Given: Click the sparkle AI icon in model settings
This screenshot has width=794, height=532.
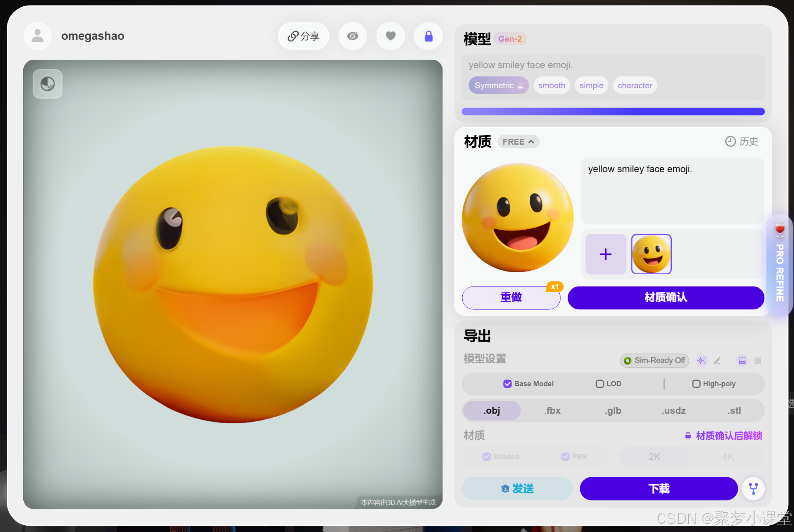Looking at the screenshot, I should tap(701, 361).
